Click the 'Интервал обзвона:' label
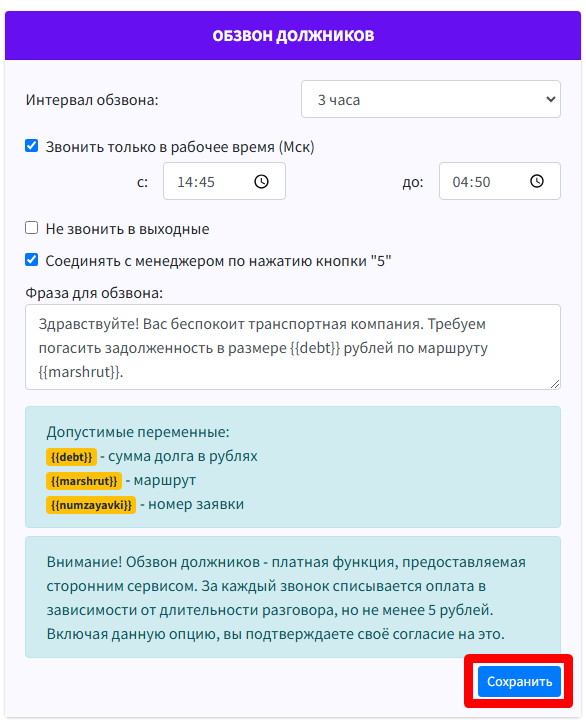Viewport: 586px width, 720px height. click(x=92, y=100)
